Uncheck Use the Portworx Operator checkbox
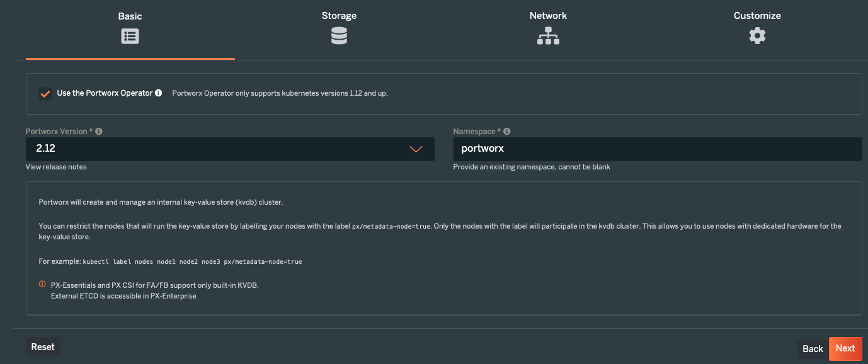The image size is (868, 364). [x=45, y=94]
